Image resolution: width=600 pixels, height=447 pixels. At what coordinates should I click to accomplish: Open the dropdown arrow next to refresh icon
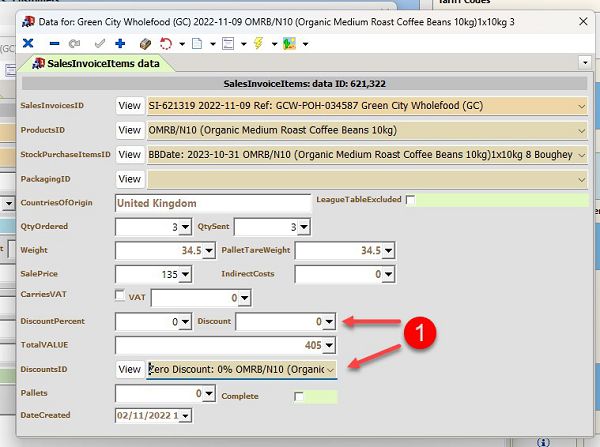pos(182,44)
